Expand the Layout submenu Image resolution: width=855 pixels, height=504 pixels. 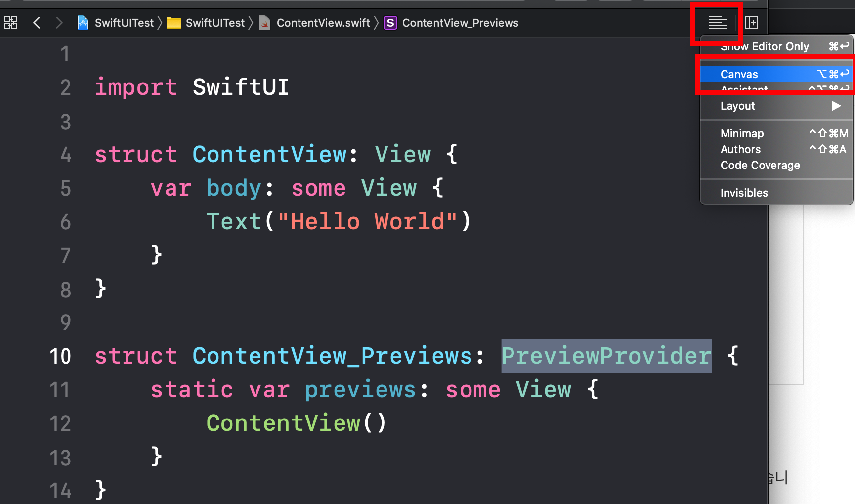coord(777,106)
